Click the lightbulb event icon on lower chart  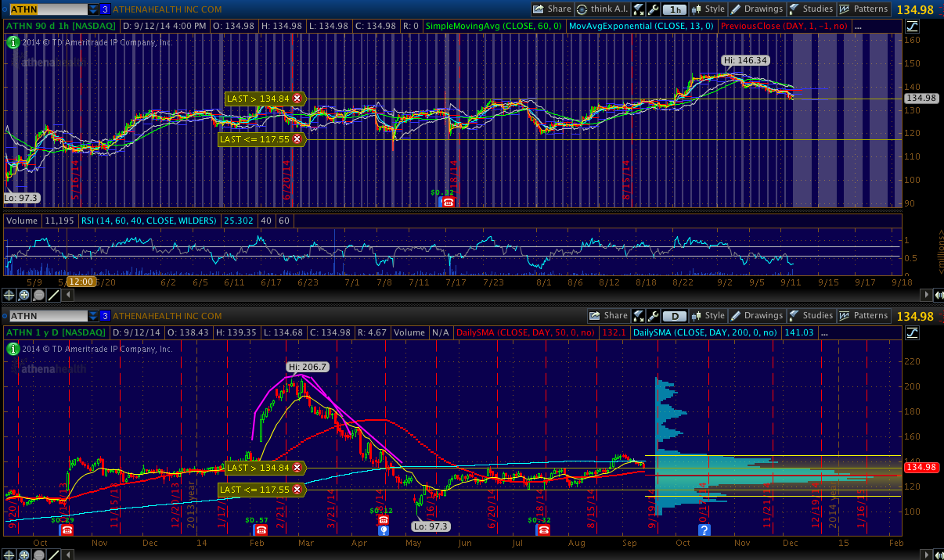(x=383, y=530)
